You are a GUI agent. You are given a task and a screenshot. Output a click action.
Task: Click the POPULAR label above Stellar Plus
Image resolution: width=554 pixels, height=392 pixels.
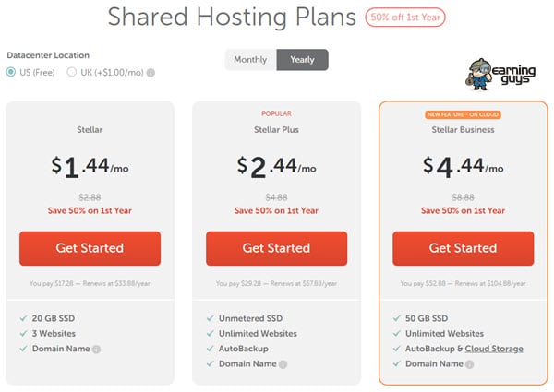276,113
